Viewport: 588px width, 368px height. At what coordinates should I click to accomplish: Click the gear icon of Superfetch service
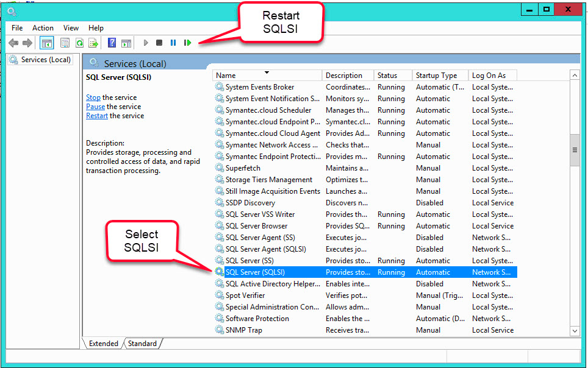pyautogui.click(x=220, y=168)
